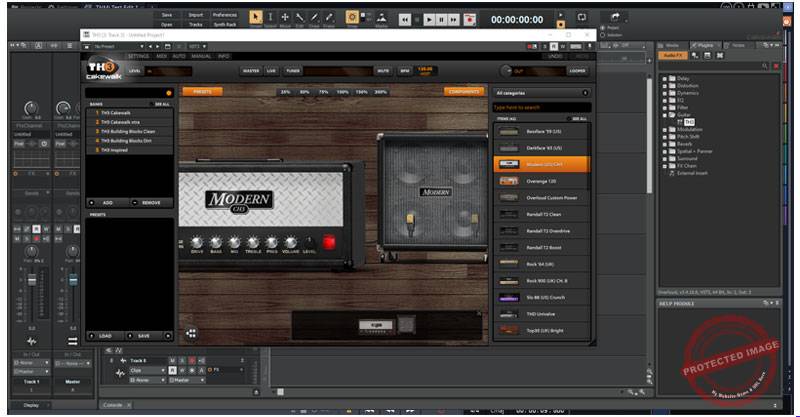Image resolution: width=800 pixels, height=417 pixels.
Task: Select the Randall T2 Clean amp
Action: tap(541, 214)
